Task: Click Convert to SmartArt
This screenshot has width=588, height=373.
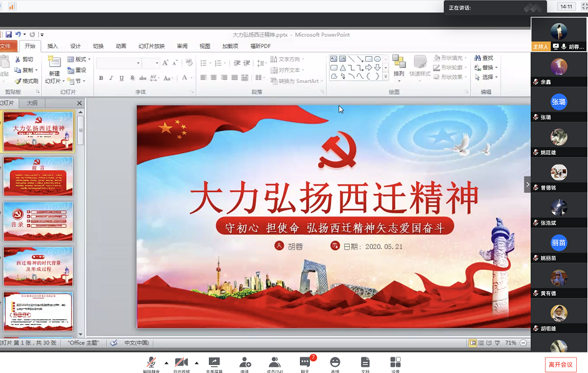Action: (297, 81)
